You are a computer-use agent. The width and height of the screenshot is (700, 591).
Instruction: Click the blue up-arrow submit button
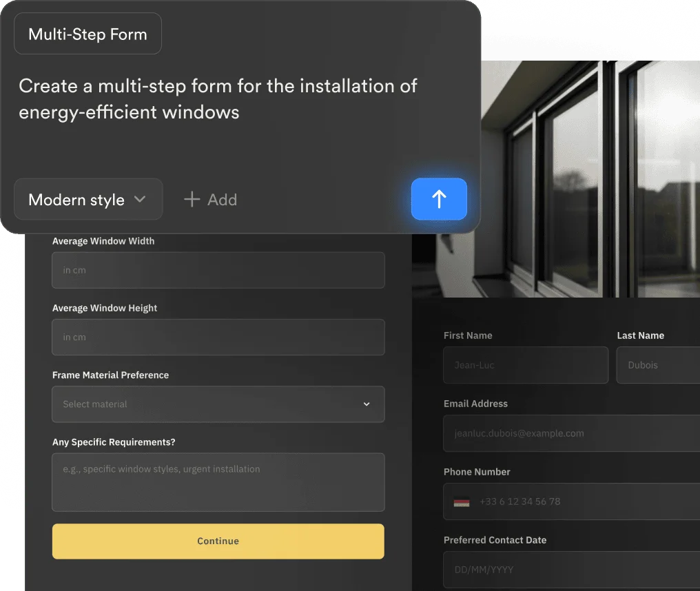pos(439,199)
